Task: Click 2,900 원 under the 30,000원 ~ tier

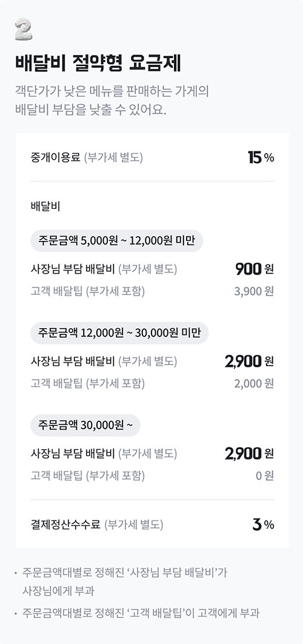Action: pos(249,454)
